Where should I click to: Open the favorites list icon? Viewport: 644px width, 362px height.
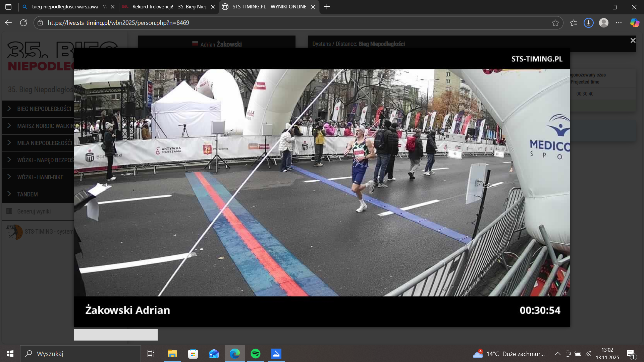574,23
